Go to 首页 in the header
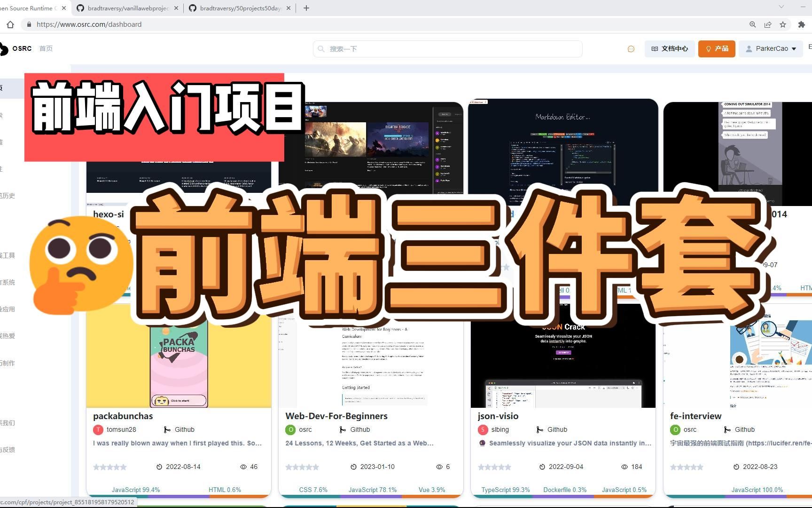 point(46,48)
